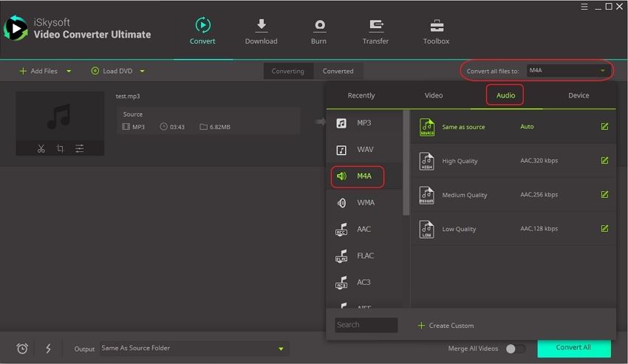This screenshot has height=364, width=628.
Task: Switch to the Converted tab
Action: point(338,71)
